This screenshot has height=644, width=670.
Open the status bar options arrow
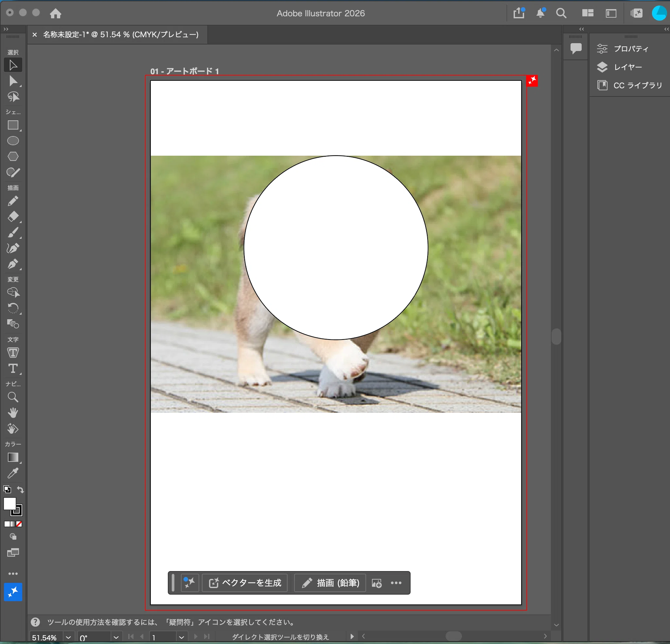[352, 636]
